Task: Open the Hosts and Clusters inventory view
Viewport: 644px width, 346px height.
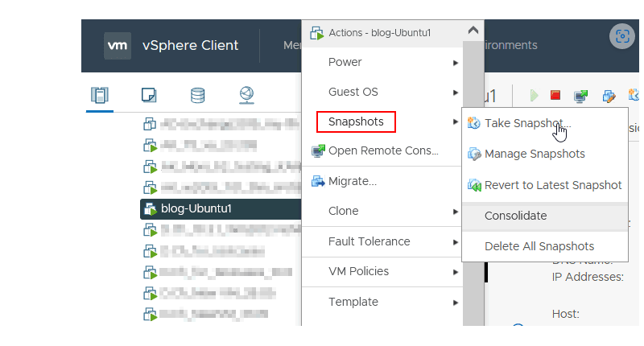Action: pyautogui.click(x=100, y=96)
